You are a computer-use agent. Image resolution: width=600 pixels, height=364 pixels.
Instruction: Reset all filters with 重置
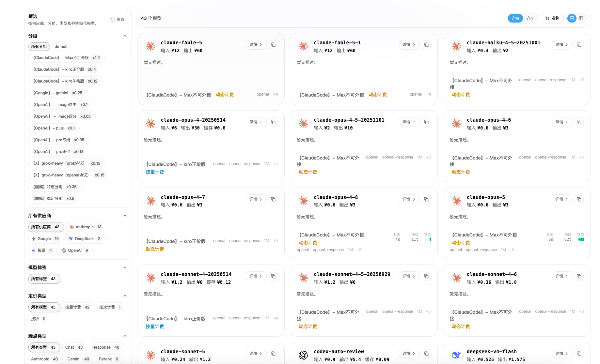point(117,20)
